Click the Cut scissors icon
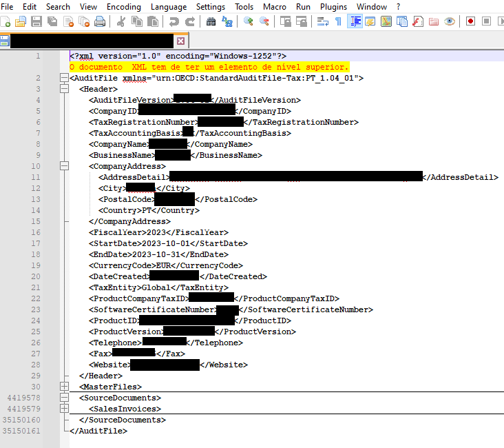This screenshot has height=448, width=504. tap(120, 21)
